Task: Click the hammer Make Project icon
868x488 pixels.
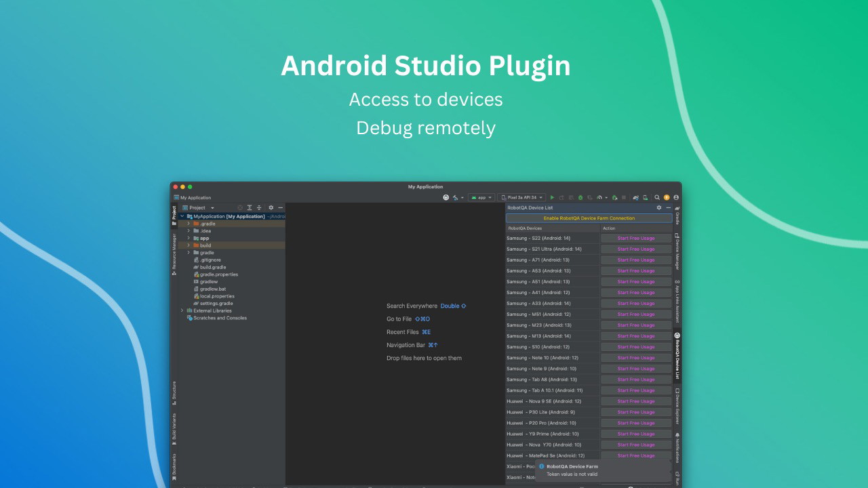Action: tap(456, 198)
